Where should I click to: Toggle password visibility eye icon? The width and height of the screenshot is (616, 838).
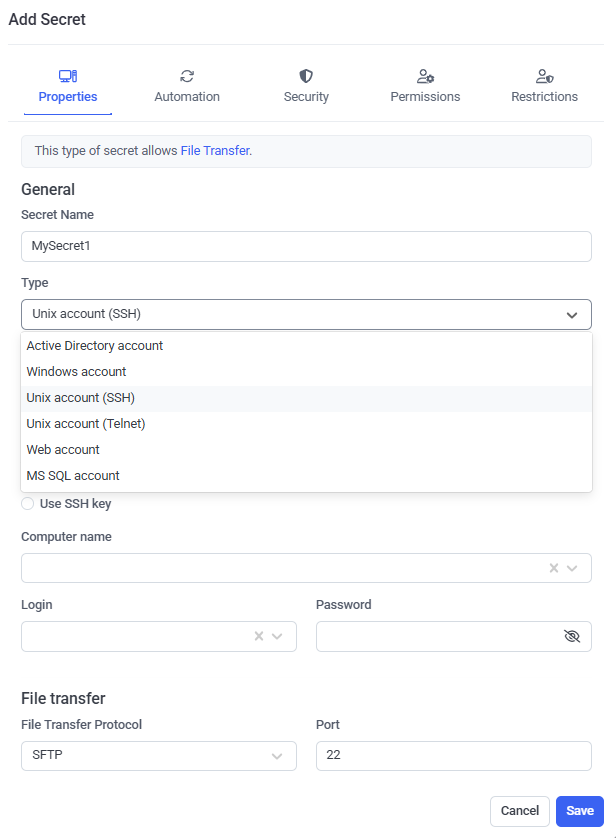(572, 636)
